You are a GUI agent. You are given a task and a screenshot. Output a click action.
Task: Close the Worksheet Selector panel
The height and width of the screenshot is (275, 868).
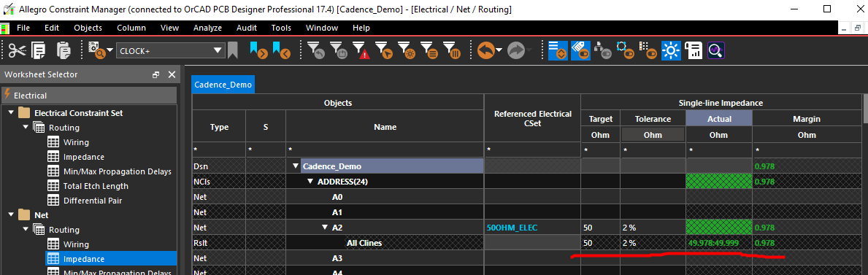click(172, 74)
